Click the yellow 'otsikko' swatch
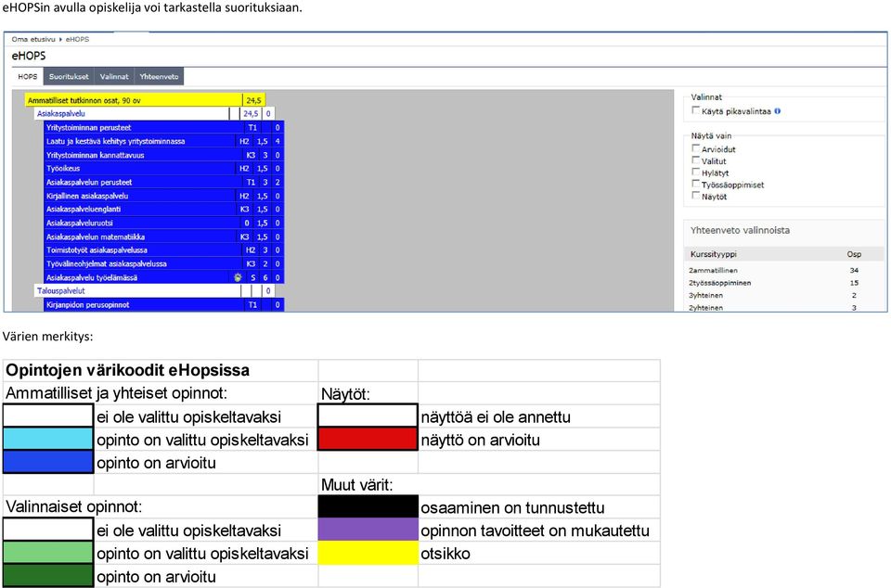The image size is (891, 588). pos(368,553)
